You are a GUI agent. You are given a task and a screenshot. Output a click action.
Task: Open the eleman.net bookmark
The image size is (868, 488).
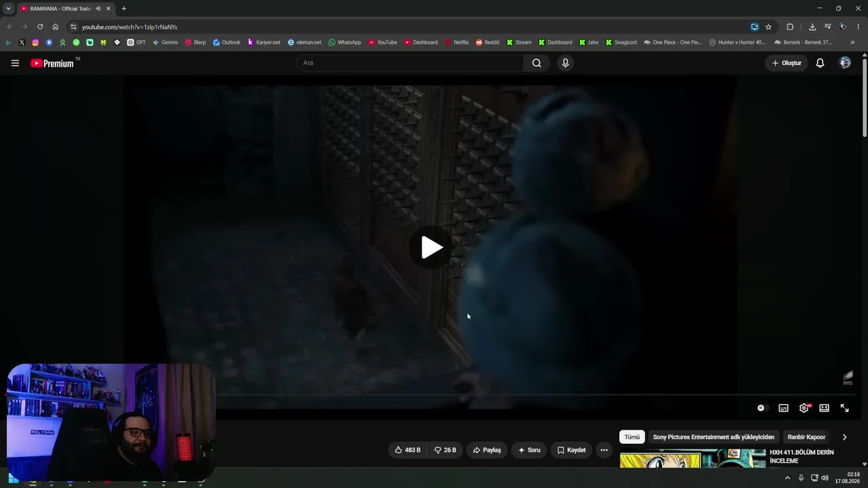click(304, 42)
